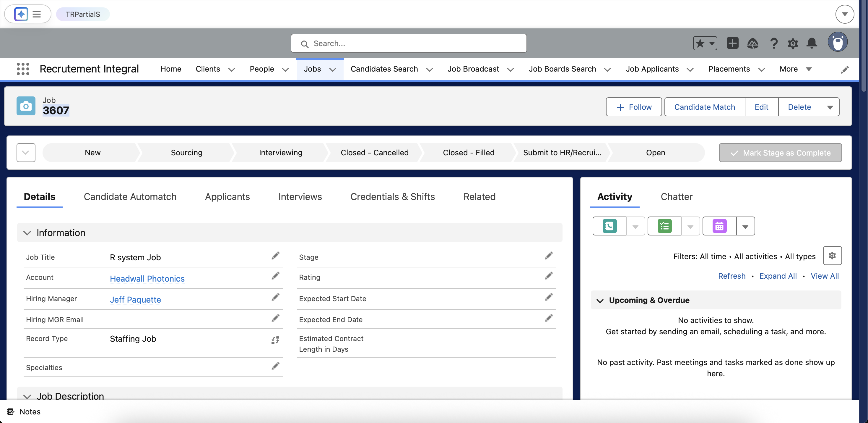Select the Interviewing stage in path
This screenshot has height=423, width=868.
280,153
